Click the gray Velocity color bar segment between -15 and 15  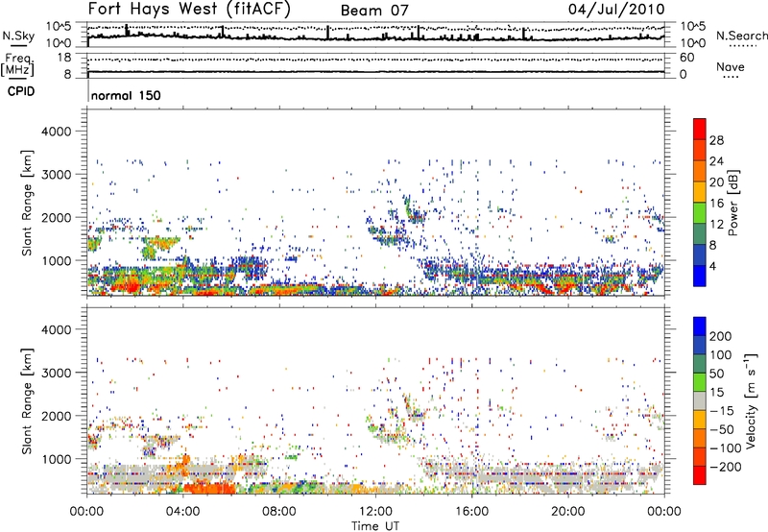(700, 400)
